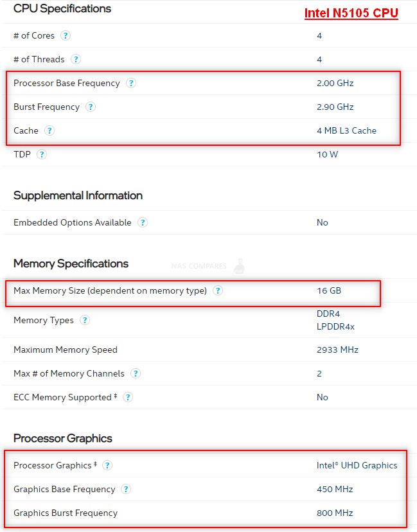Click help icon for Embedded Options Available

coord(143,222)
